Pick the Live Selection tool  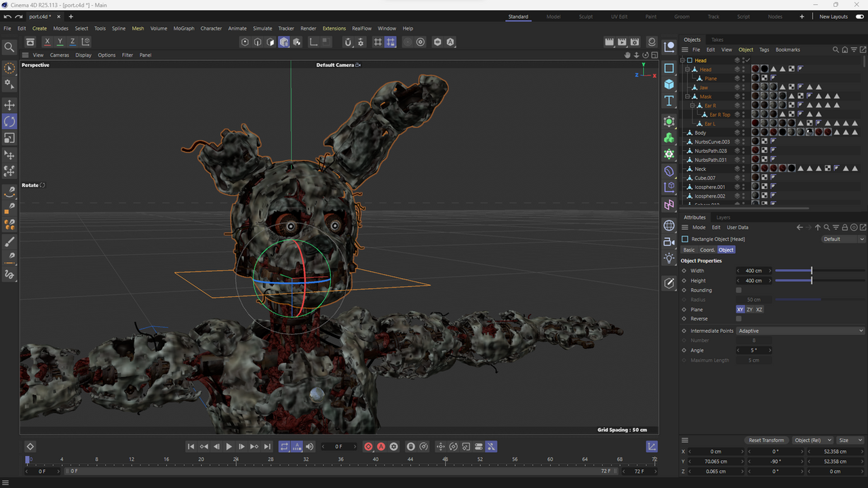pos(9,68)
